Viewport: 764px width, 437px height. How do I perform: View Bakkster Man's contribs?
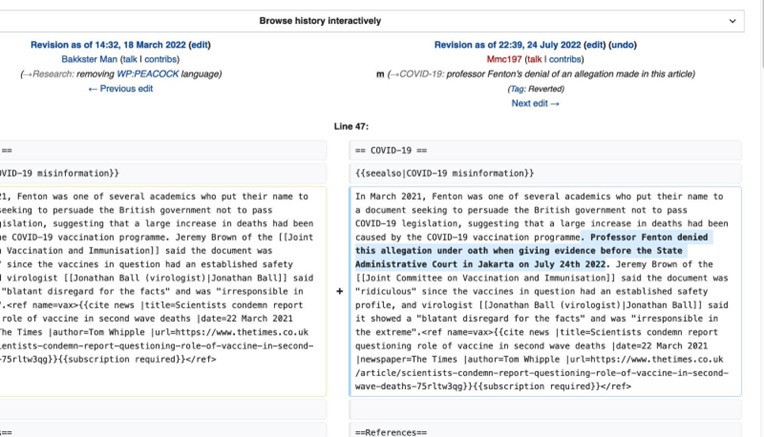[160, 59]
